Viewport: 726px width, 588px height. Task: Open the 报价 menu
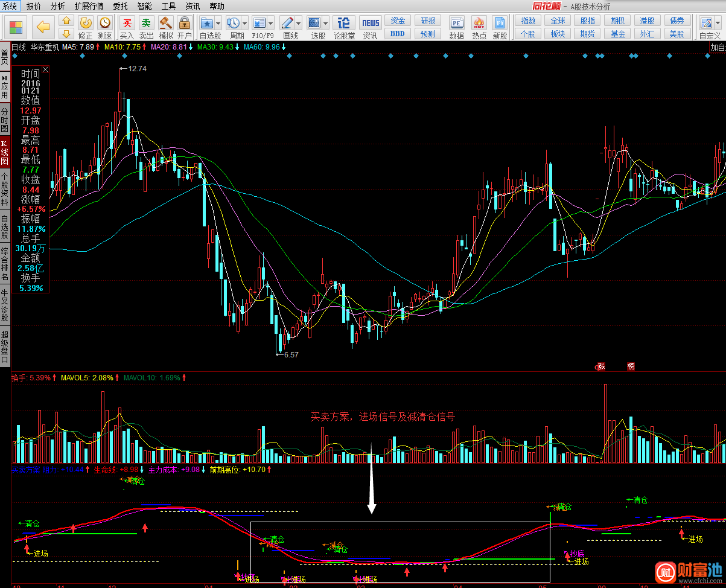click(34, 6)
